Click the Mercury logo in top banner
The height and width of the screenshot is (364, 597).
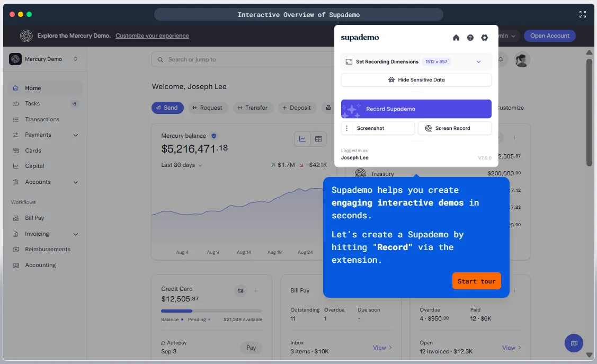coord(26,36)
